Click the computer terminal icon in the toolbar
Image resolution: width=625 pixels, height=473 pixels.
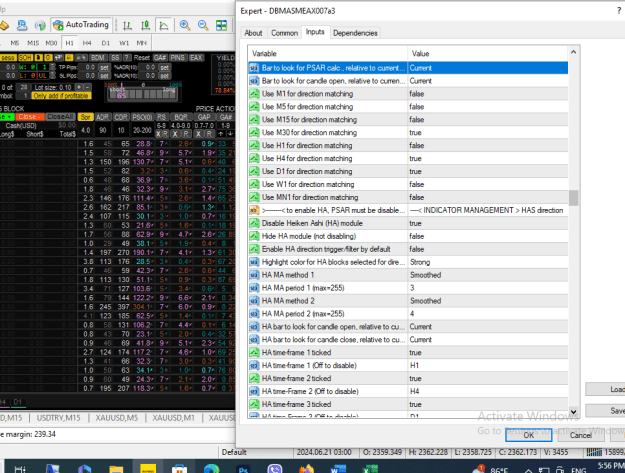point(22,26)
